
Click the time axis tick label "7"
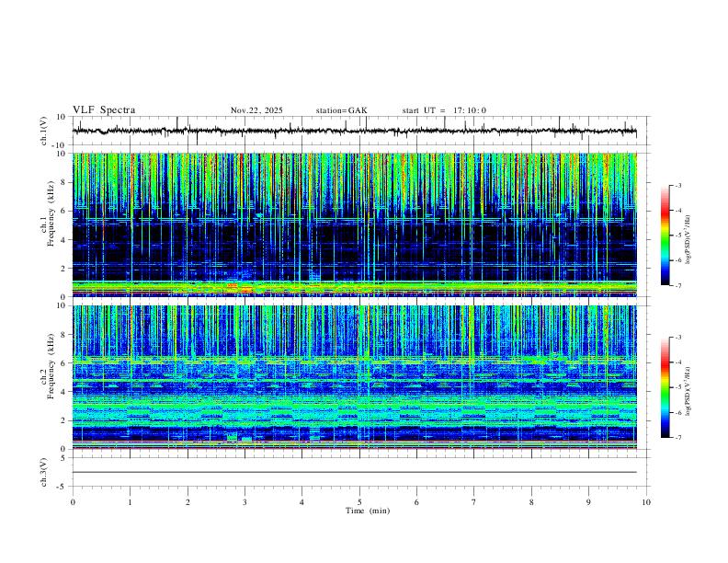click(474, 502)
